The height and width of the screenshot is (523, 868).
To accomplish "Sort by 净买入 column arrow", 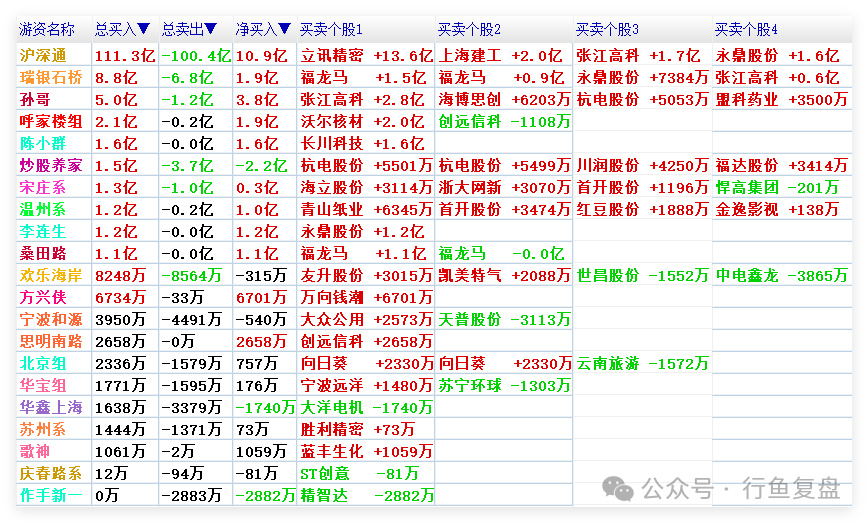I will click(285, 29).
